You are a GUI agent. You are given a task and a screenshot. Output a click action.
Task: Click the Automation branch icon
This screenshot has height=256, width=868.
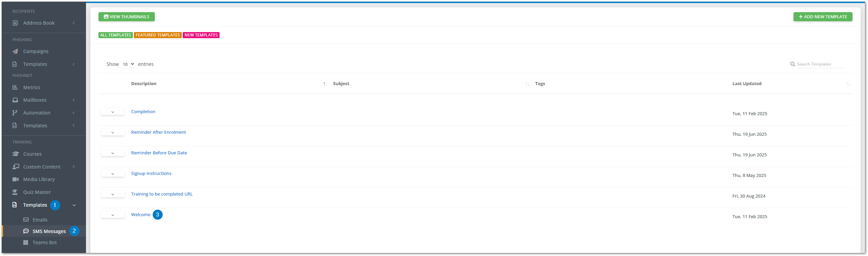pos(15,113)
